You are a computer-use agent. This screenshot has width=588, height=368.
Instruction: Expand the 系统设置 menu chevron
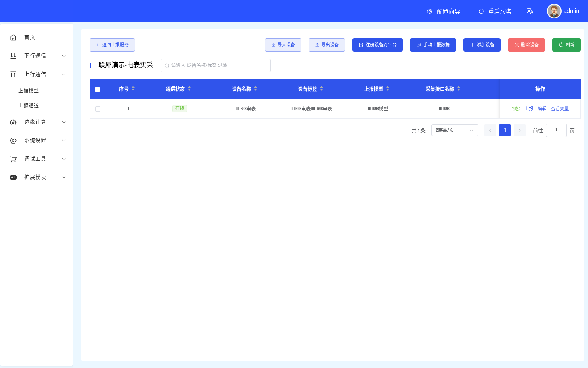pos(64,141)
